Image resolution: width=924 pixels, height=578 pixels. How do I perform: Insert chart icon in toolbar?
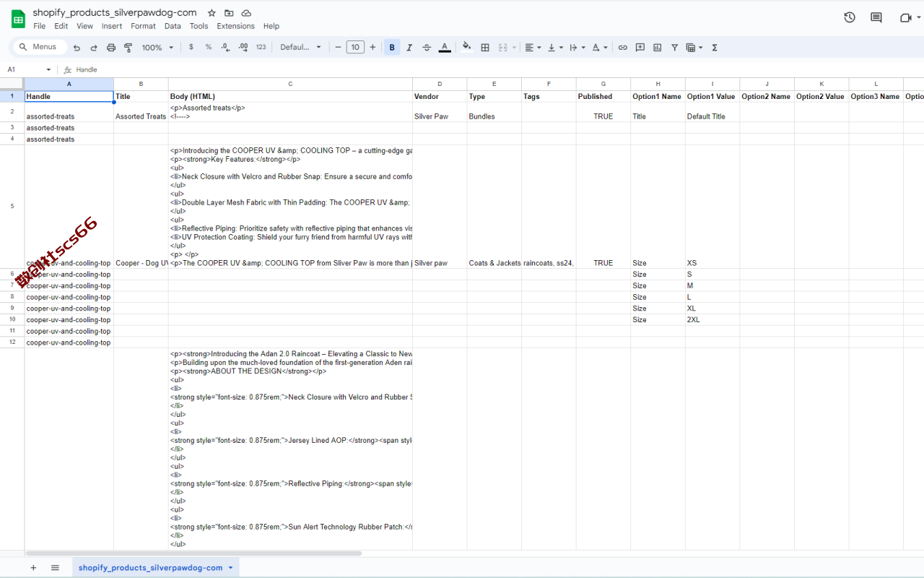point(658,48)
